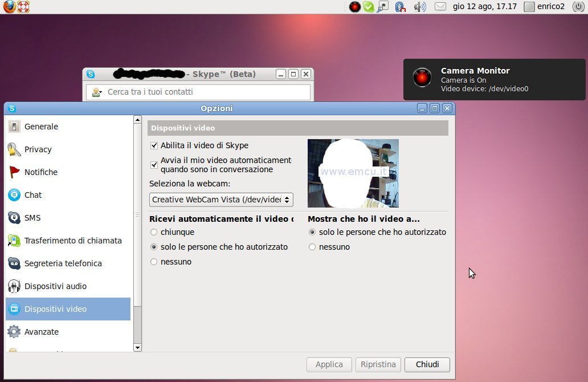
Task: Select Dispositivi video in the sidebar
Action: pyautogui.click(x=68, y=309)
